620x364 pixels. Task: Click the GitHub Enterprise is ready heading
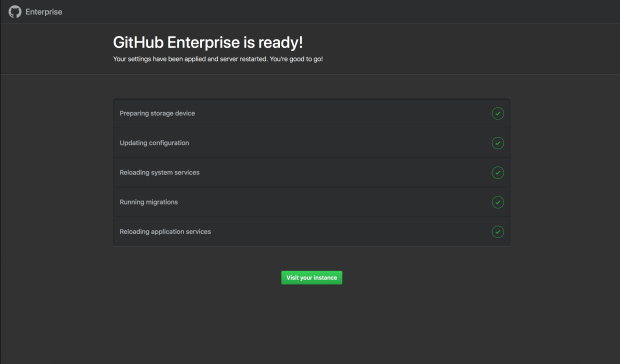click(x=208, y=43)
